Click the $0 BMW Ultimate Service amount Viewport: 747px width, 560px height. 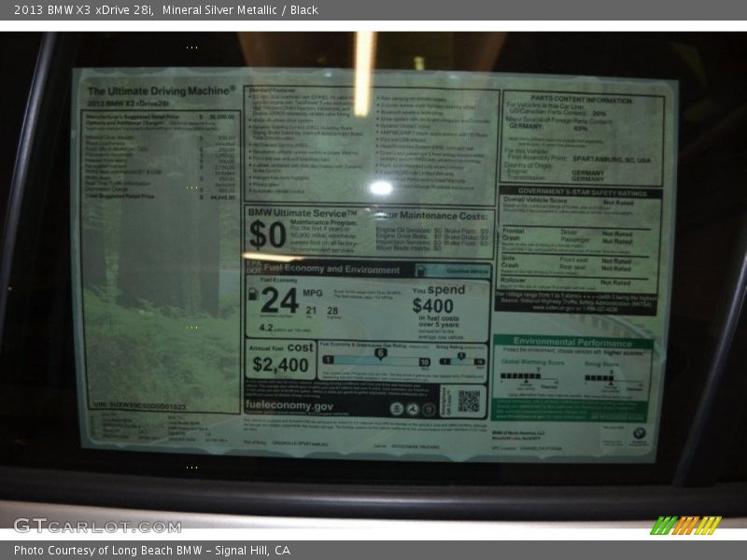coord(268,233)
